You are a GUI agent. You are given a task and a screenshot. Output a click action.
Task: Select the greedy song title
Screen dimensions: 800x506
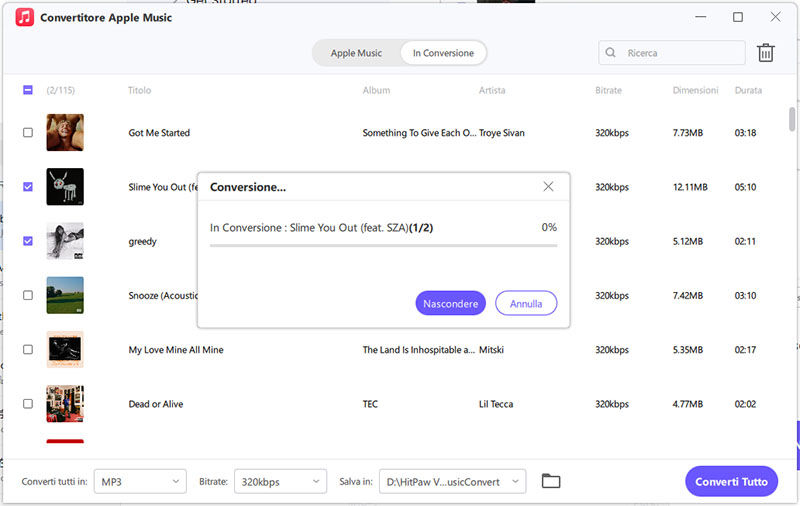coord(142,241)
